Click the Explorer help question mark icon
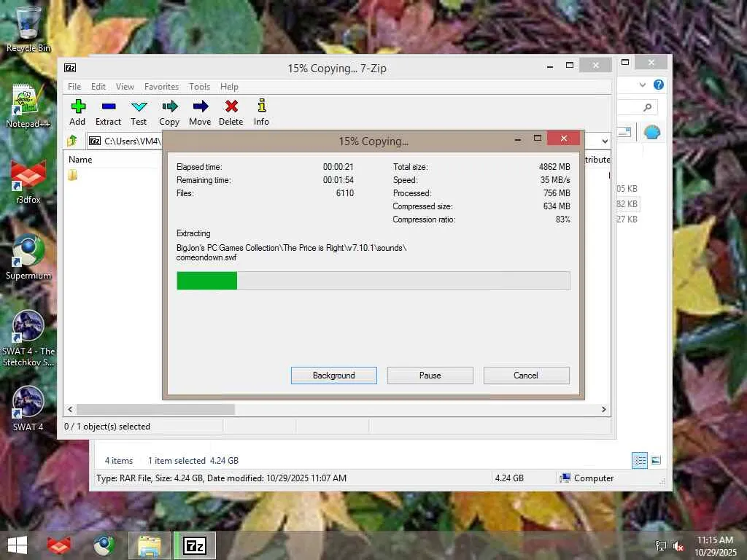This screenshot has width=747, height=560. click(659, 85)
